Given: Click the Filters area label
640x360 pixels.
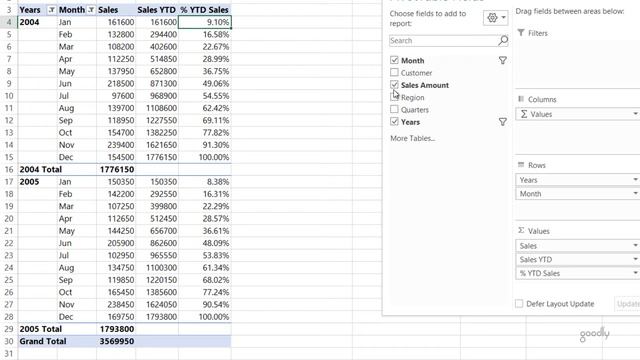Looking at the screenshot, I should click(x=537, y=33).
